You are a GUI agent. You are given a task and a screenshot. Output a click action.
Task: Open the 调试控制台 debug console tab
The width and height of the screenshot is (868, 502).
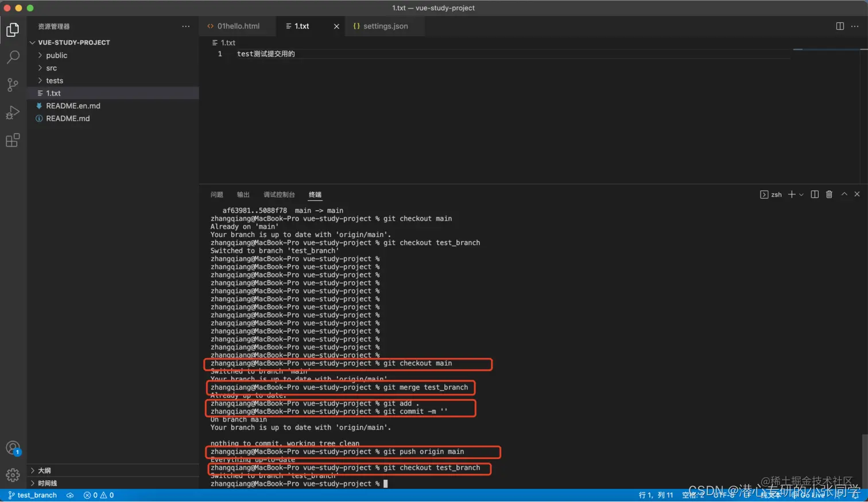279,194
